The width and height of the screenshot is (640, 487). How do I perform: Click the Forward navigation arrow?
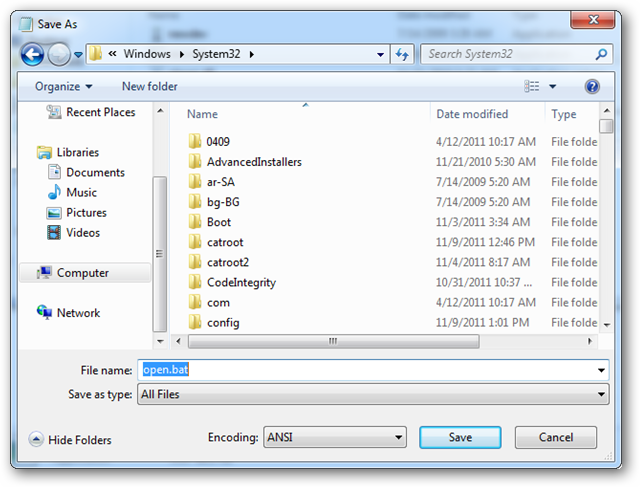[x=59, y=54]
